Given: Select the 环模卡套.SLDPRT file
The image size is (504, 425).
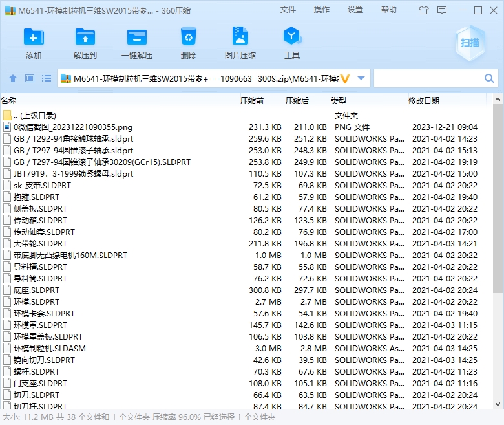Looking at the screenshot, I should tap(246, 313).
